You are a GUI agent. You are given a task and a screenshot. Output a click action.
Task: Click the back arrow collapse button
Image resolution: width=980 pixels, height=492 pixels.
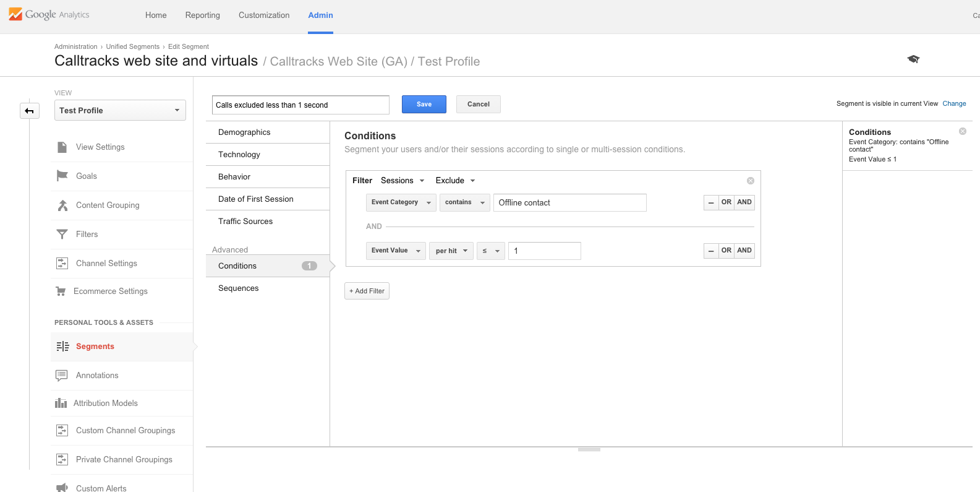pos(29,111)
